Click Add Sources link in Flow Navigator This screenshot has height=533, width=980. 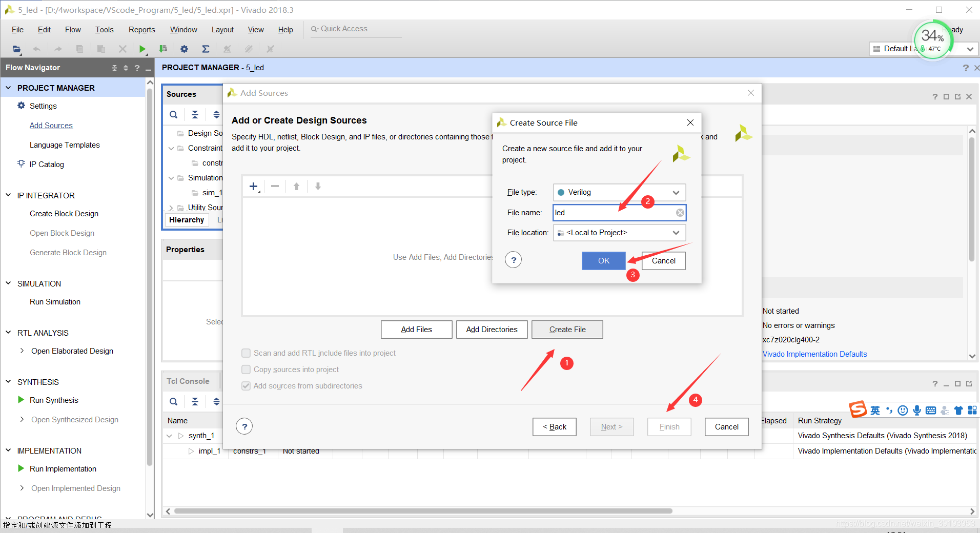[51, 126]
